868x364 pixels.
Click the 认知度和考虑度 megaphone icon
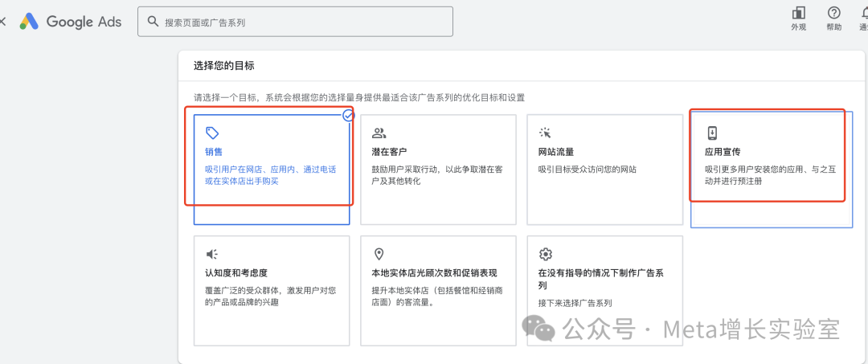coord(212,254)
